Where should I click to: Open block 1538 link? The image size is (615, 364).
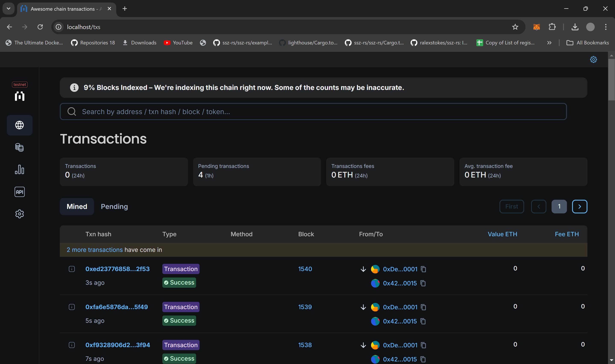(305, 345)
